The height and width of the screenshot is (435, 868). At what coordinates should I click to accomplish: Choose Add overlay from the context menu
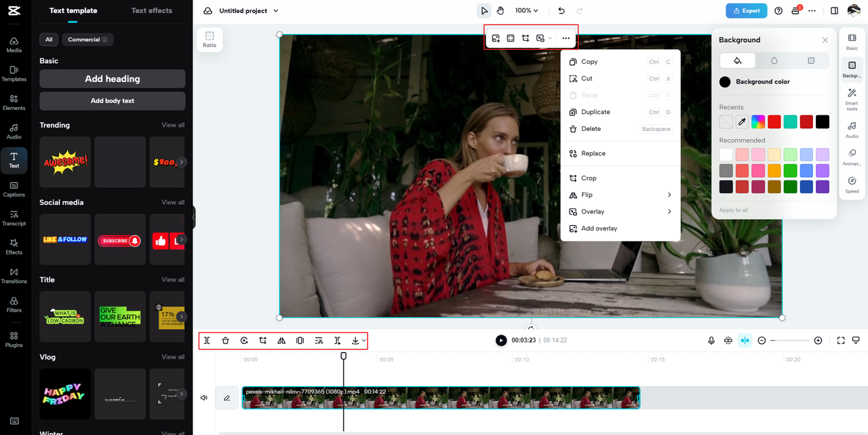coord(620,229)
